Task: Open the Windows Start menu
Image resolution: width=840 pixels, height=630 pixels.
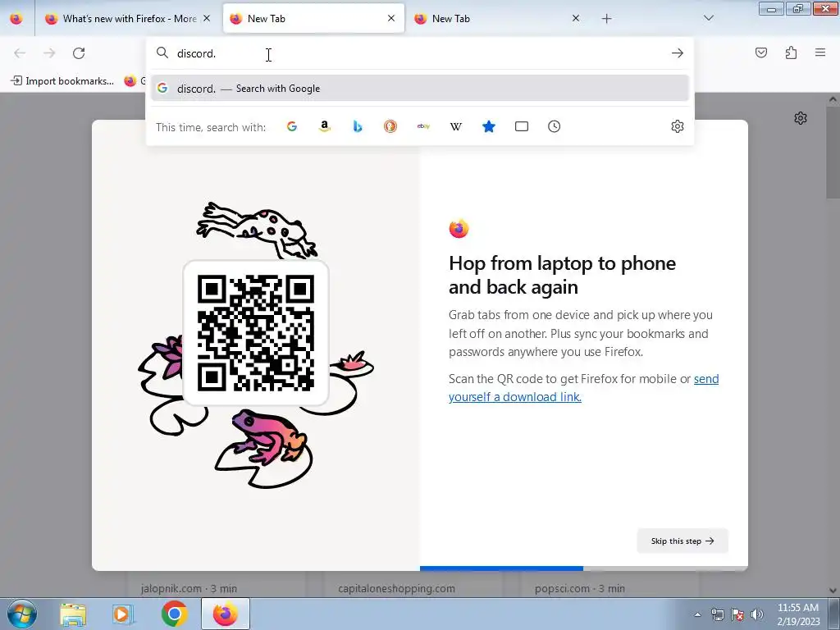Action: 21,614
